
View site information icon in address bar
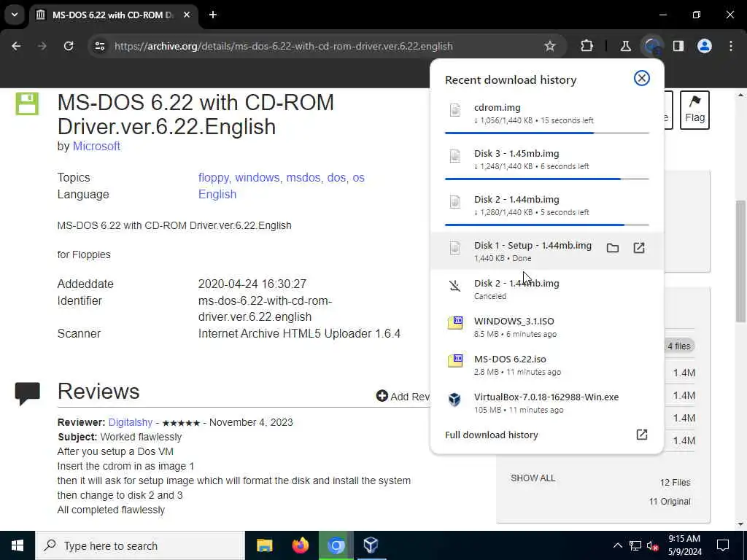click(x=99, y=46)
